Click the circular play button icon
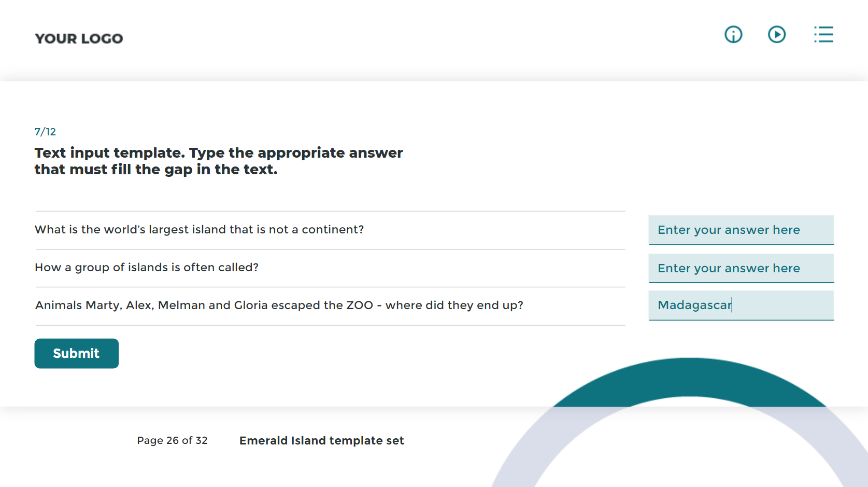Viewport: 868px width, 487px height. [x=777, y=35]
